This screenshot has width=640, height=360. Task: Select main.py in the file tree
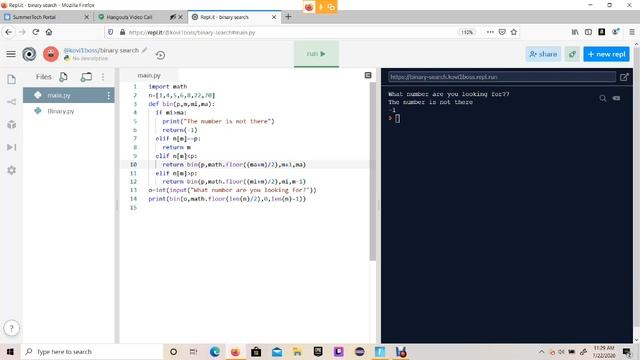click(69, 95)
